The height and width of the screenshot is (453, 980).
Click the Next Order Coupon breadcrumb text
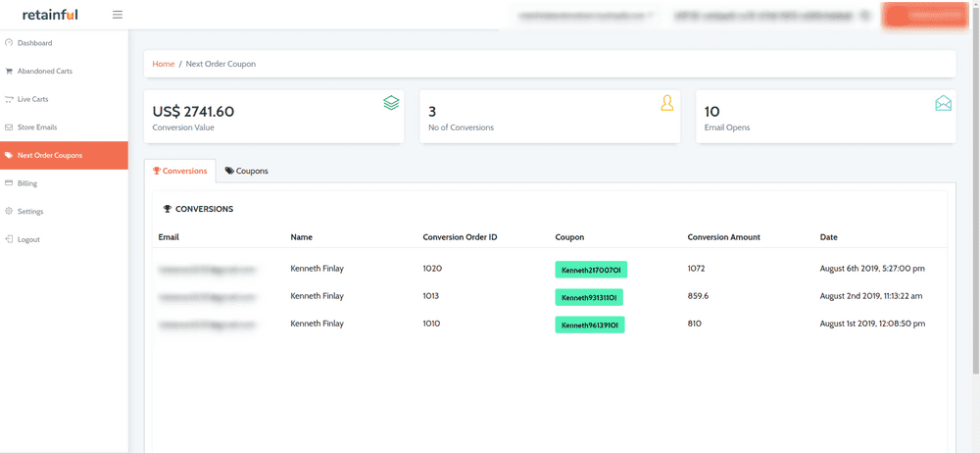point(220,64)
